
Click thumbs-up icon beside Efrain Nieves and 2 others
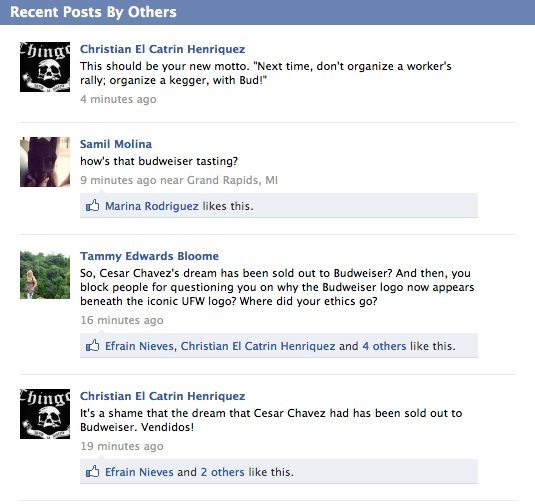click(92, 471)
